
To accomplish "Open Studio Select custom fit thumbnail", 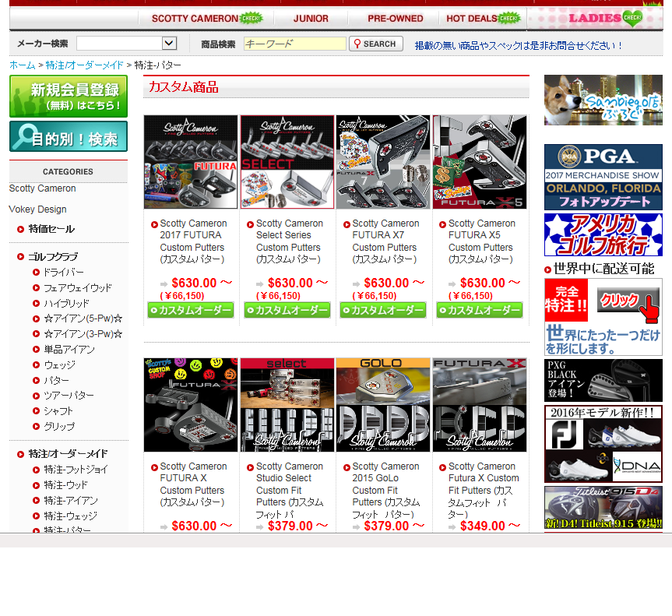I will [287, 405].
